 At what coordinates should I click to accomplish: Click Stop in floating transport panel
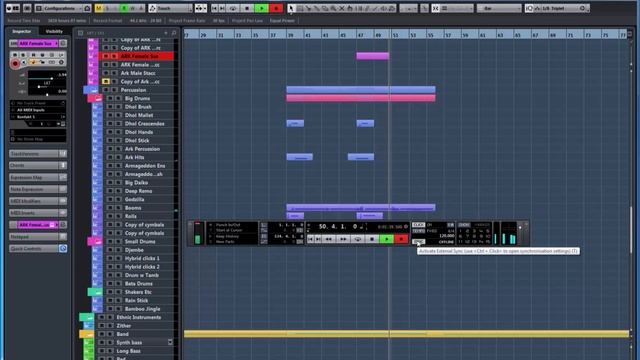[371, 239]
